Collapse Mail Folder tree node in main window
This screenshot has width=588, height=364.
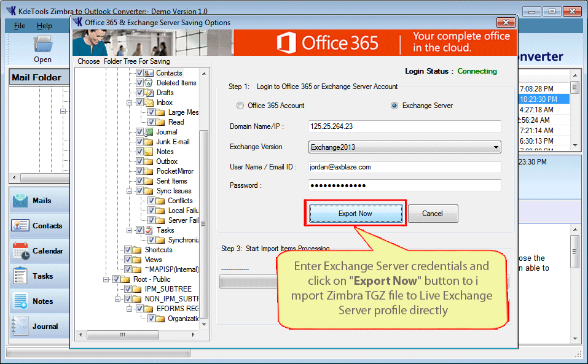63,111
